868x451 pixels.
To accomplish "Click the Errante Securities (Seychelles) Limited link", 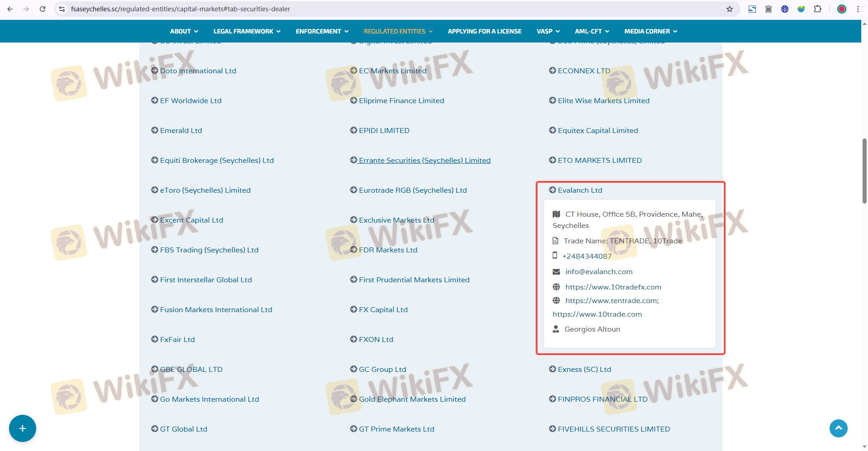I will (x=424, y=160).
